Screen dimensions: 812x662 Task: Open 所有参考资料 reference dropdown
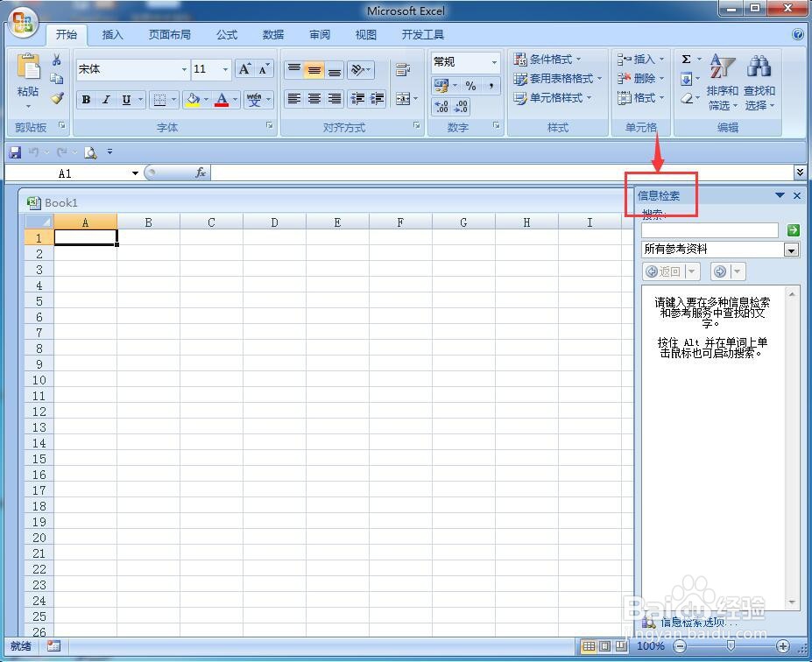[791, 250]
